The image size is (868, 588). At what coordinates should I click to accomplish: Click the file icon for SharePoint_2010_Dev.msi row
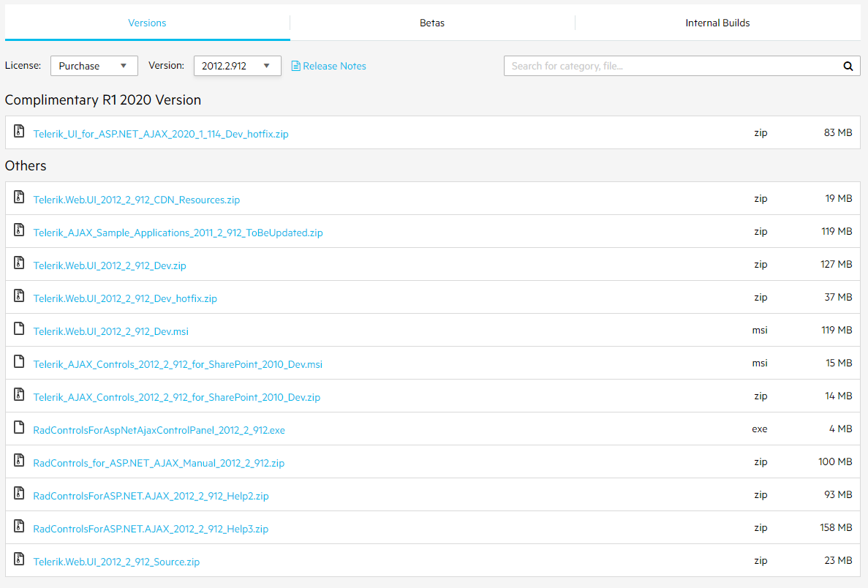coord(19,361)
